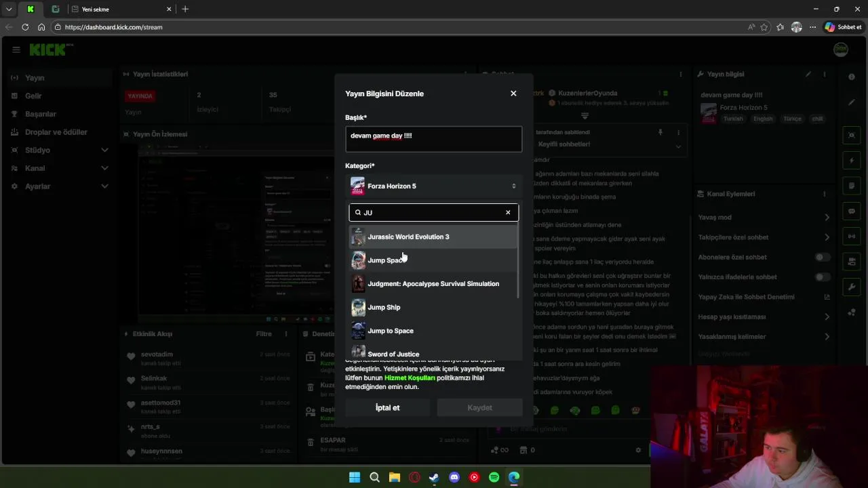
Task: Open Discord from the taskbar
Action: [x=454, y=477]
